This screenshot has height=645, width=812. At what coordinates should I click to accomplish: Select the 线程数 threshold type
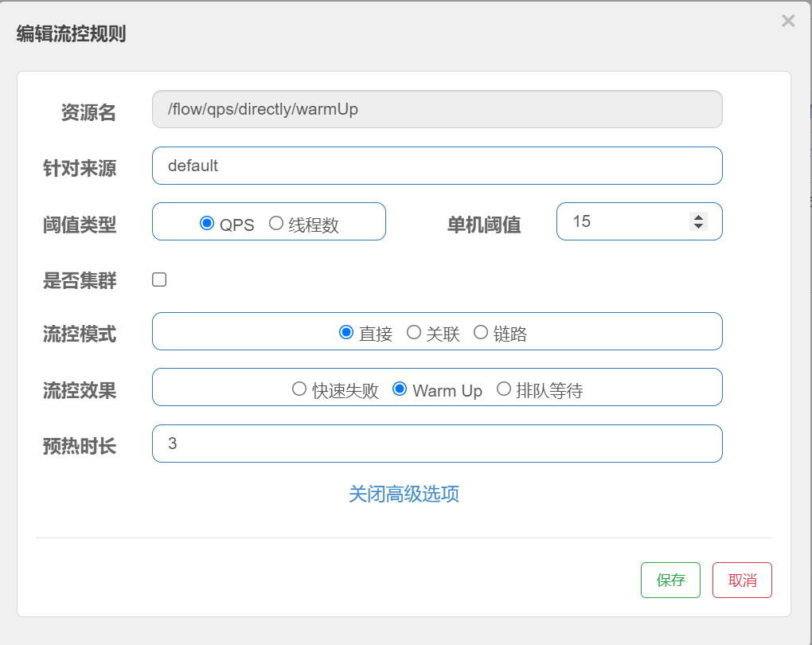276,223
